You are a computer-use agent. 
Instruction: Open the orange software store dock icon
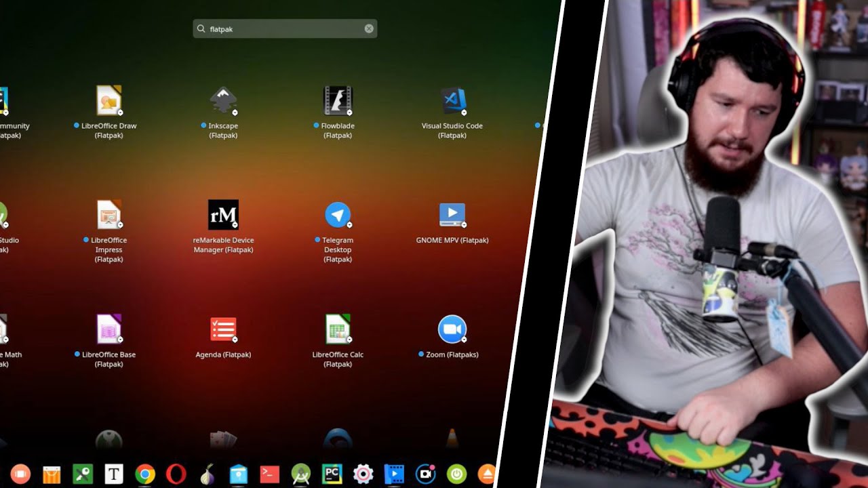point(52,474)
